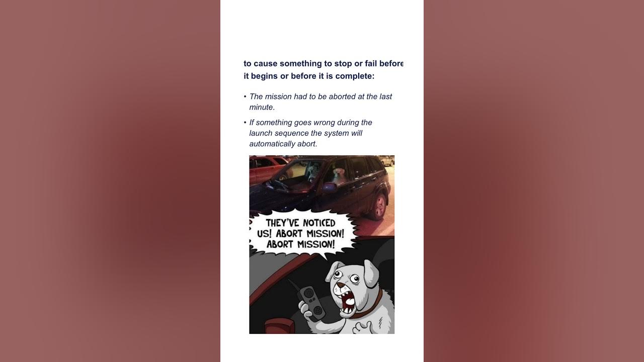Select the 'launch sequence' example sentence
The height and width of the screenshot is (362, 644).
click(310, 133)
